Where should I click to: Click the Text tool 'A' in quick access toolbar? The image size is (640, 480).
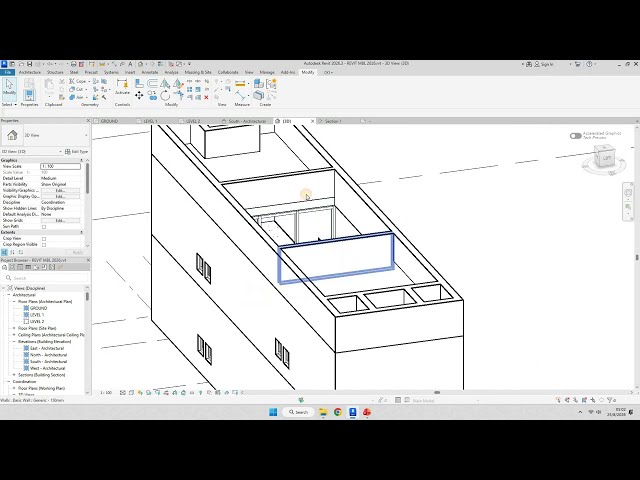pos(130,64)
